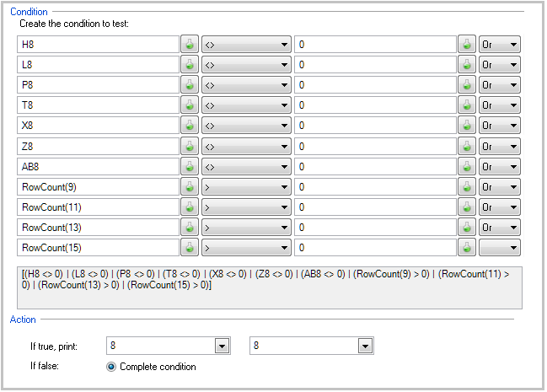Image resolution: width=547 pixels, height=392 pixels.
Task: Click the RowCount(13) condition input field
Action: [x=98, y=228]
